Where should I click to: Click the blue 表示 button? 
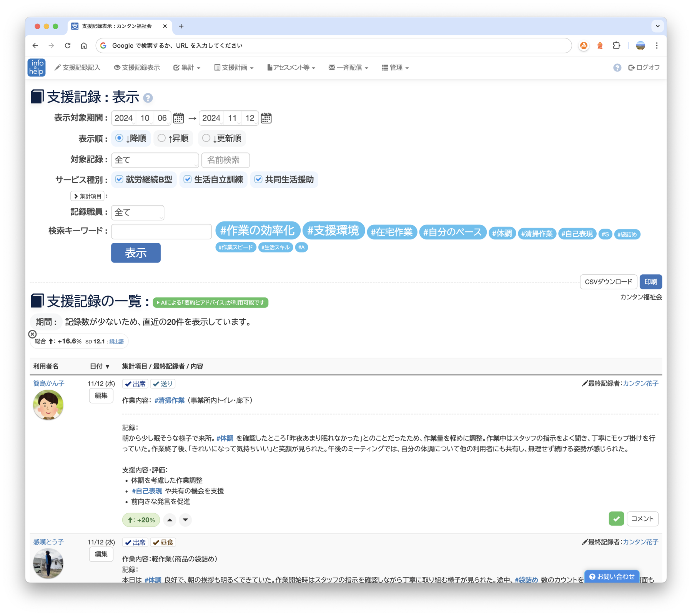(x=136, y=253)
